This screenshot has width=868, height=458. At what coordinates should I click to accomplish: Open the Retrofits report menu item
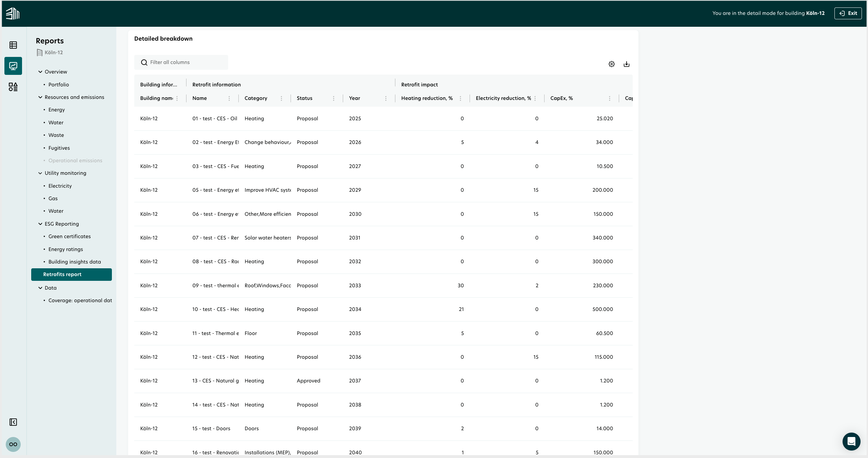coord(62,274)
